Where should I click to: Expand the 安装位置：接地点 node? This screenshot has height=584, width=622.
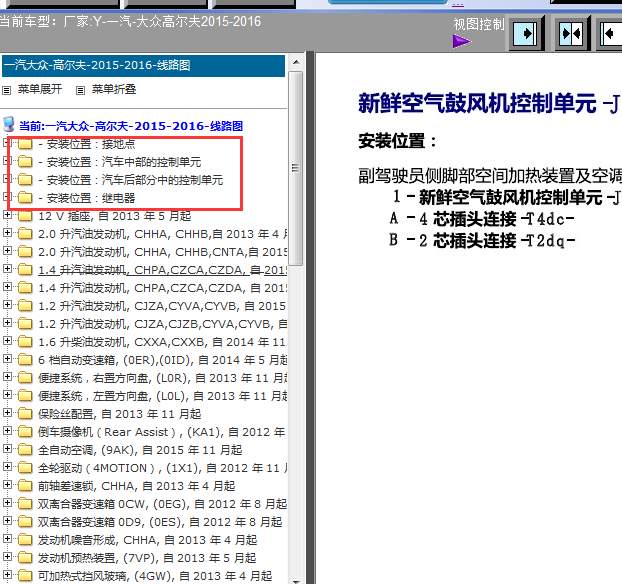pyautogui.click(x=7, y=142)
